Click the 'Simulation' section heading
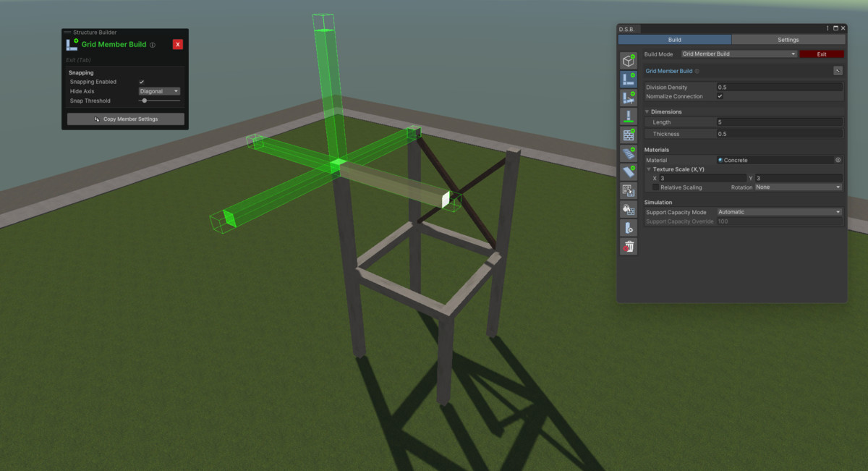 [x=658, y=203]
